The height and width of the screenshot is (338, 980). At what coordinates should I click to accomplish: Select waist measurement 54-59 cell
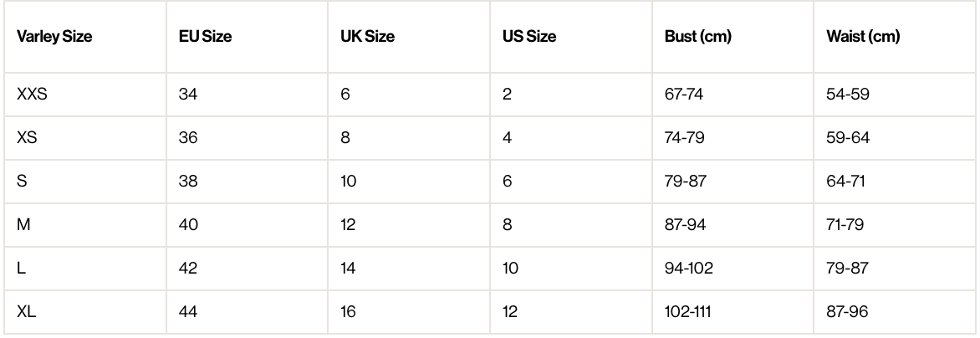(x=848, y=94)
